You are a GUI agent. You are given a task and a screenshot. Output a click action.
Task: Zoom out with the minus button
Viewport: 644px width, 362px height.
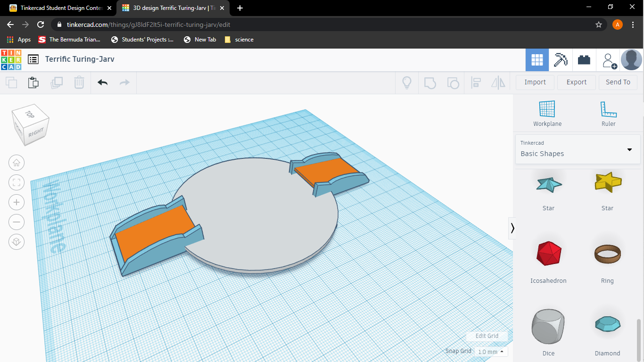point(17,222)
